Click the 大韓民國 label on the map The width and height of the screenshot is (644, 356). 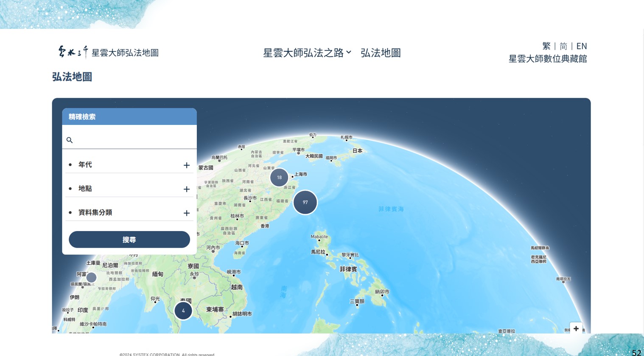click(x=314, y=156)
